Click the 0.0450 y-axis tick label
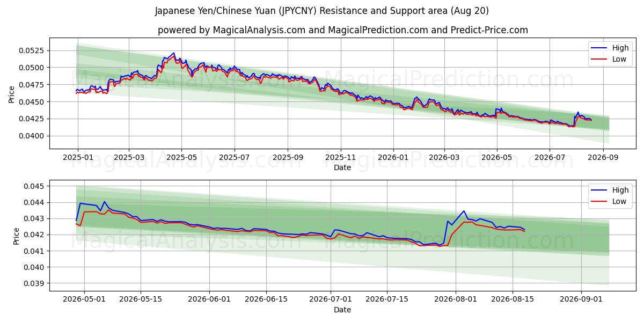Screen dimensions: 644x322 coord(33,102)
